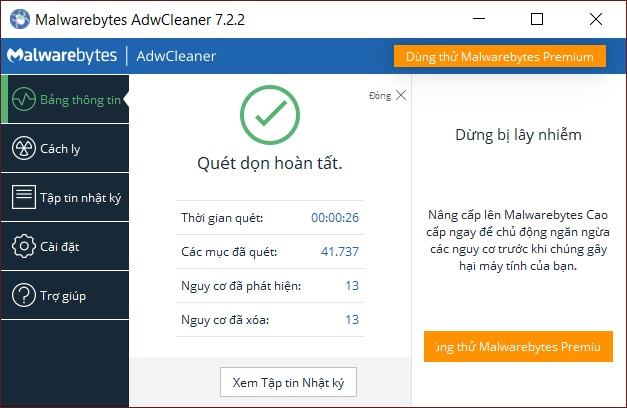Click Dùng thử Malwarebytes Premium header button
The width and height of the screenshot is (627, 408).
pyautogui.click(x=500, y=56)
